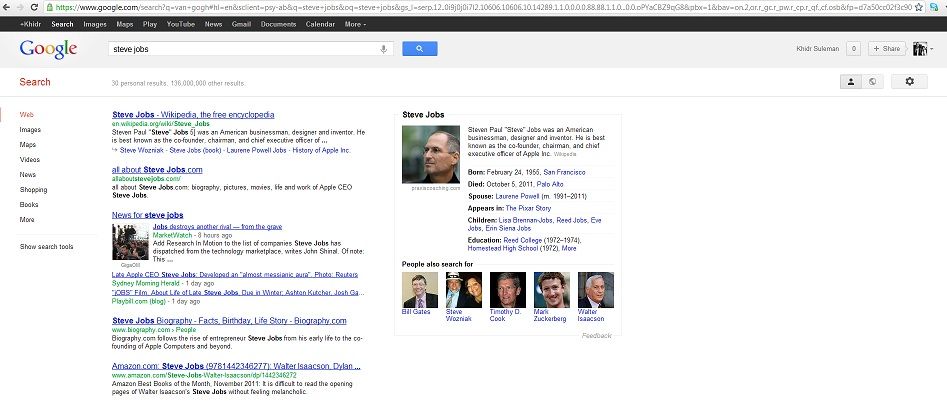This screenshot has height=408, width=947.
Task: Click the voice search microphone icon
Action: [384, 49]
